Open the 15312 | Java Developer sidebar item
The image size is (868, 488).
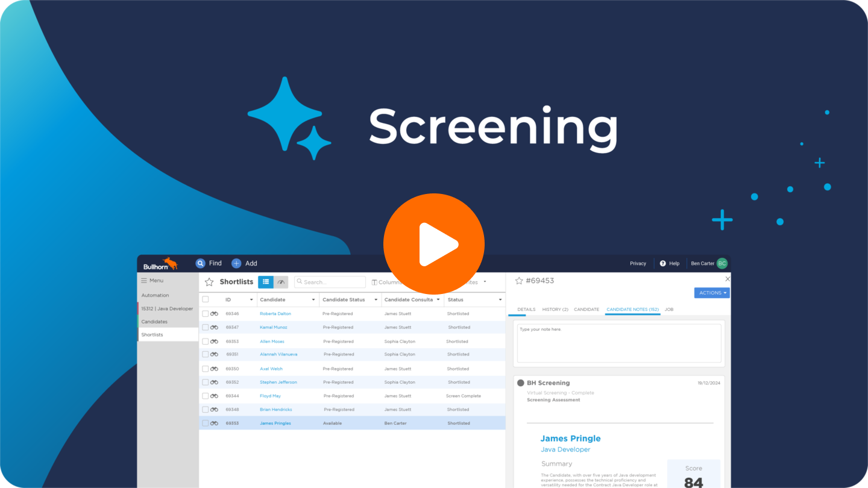[x=168, y=308]
